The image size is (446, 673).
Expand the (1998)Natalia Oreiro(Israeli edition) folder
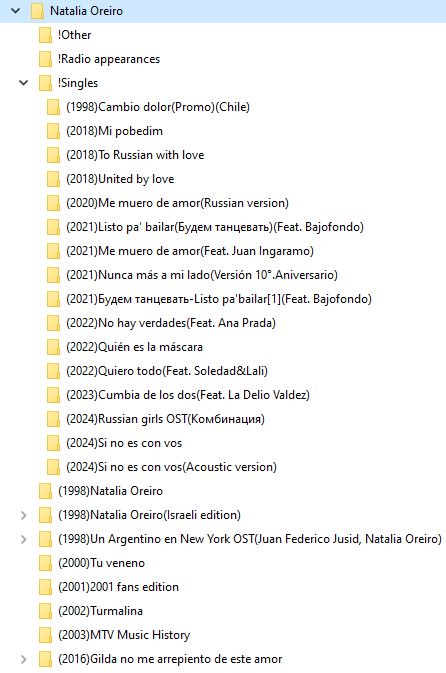(x=24, y=515)
